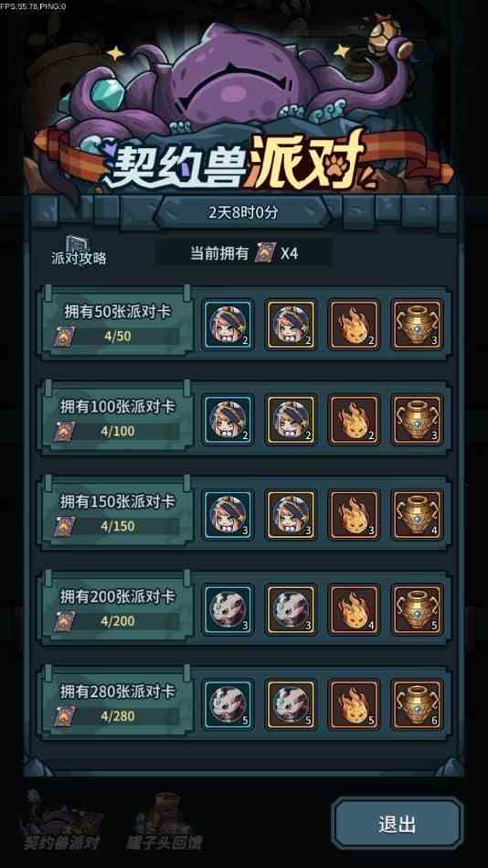Select the gold urn reward in 50张 row
Image resolution: width=488 pixels, height=868 pixels.
point(418,325)
